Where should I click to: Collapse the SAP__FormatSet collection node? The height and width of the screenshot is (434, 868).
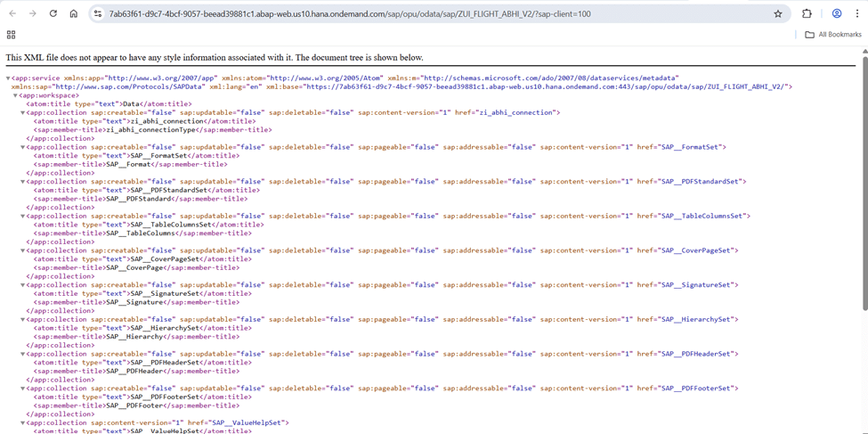[23, 147]
